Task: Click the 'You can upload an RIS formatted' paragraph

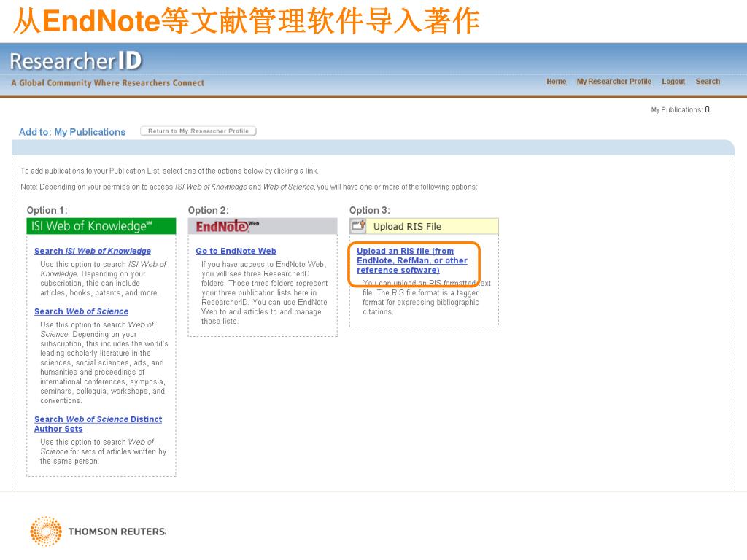Action: point(426,297)
